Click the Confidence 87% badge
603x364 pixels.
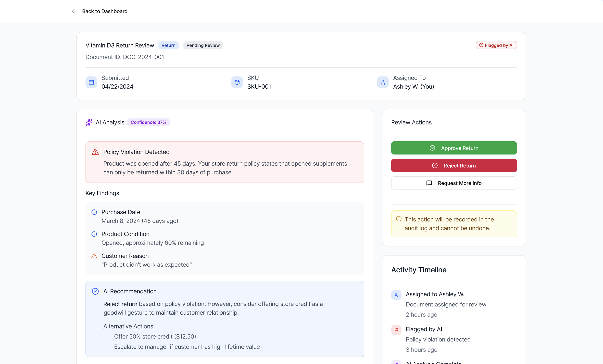(x=148, y=122)
